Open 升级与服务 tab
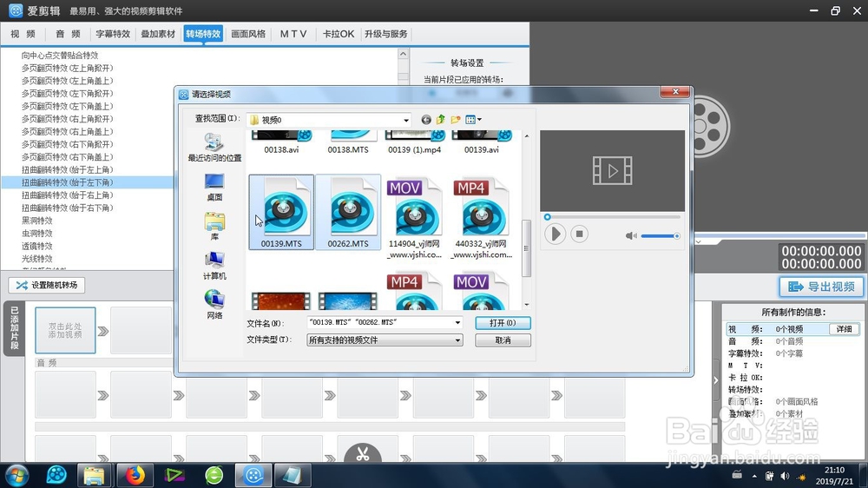This screenshot has height=488, width=868. (386, 34)
